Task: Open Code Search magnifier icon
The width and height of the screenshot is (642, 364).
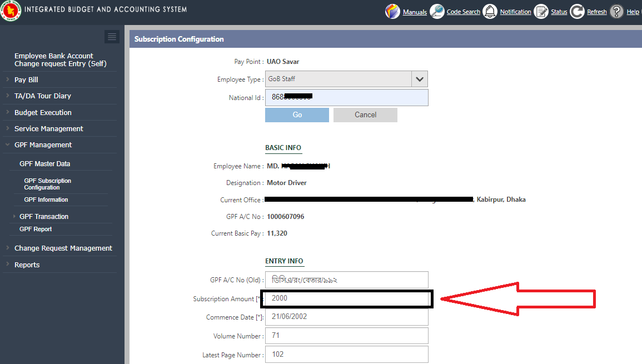Action: (437, 12)
